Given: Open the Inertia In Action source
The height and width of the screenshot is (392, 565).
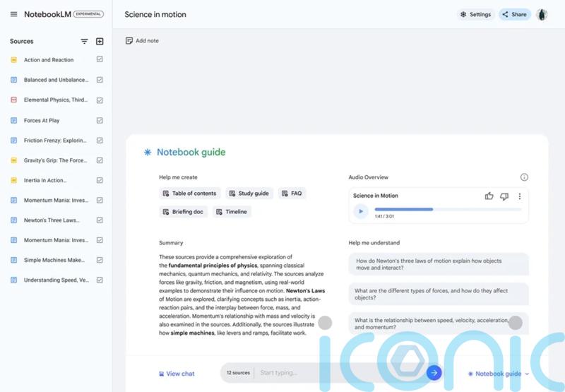Looking at the screenshot, I should tap(45, 180).
